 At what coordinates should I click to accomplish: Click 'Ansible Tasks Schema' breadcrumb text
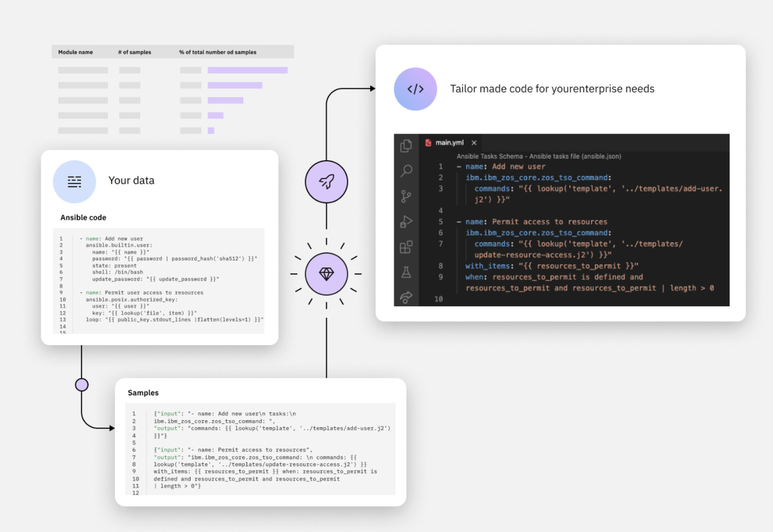(x=490, y=156)
